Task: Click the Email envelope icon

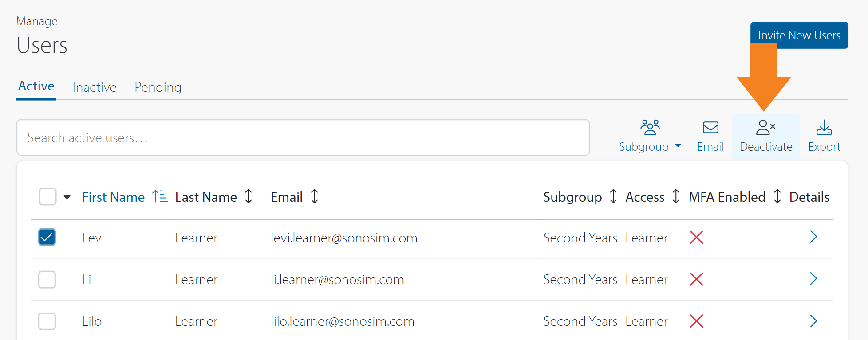Action: click(x=710, y=128)
